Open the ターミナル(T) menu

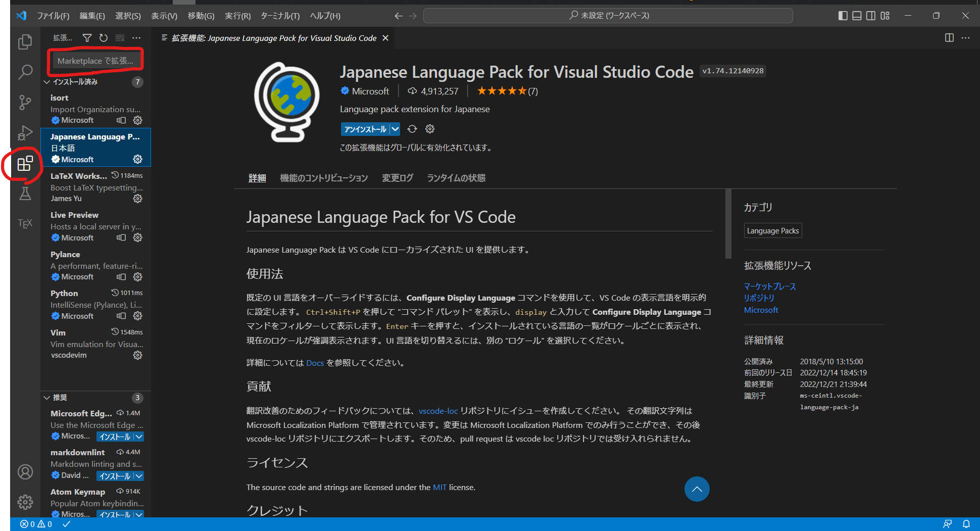[x=280, y=16]
